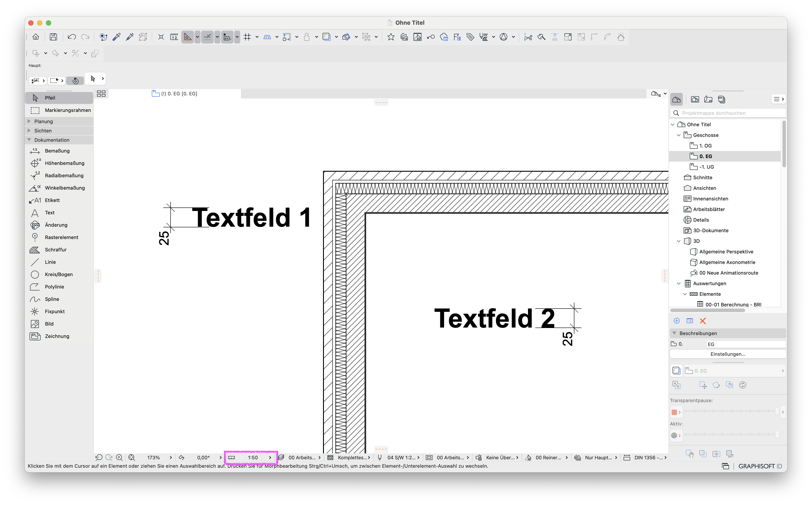Select the Kreis/Bogen tool
Image resolution: width=812 pixels, height=505 pixels.
pos(59,275)
